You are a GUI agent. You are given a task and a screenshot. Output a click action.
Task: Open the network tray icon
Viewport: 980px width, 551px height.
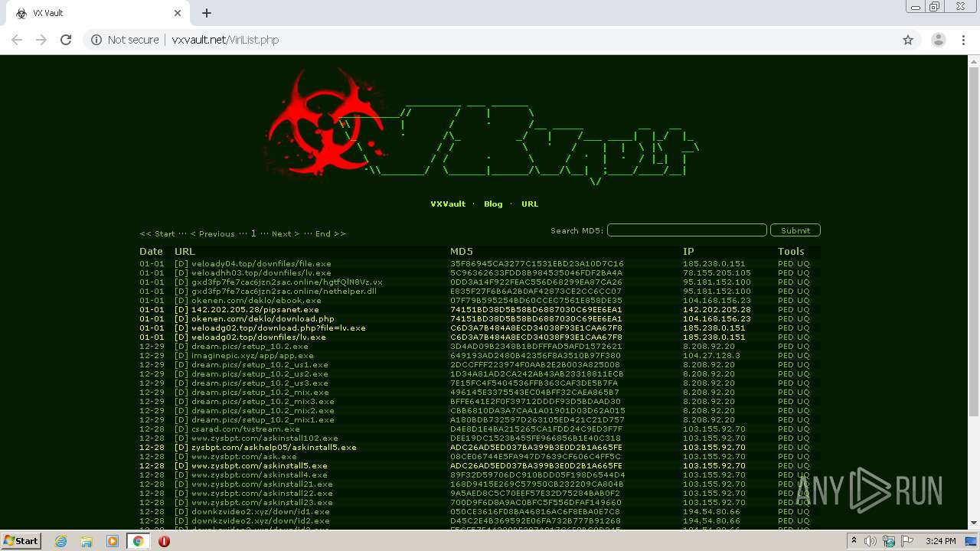coord(889,541)
